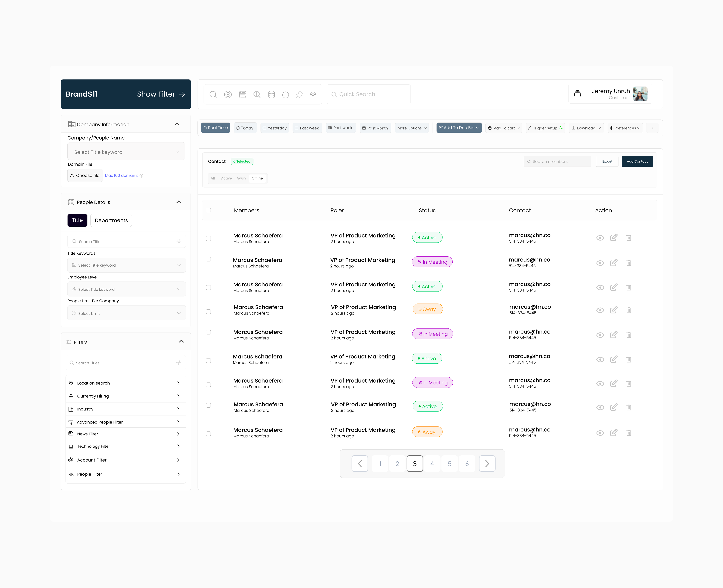This screenshot has width=723, height=588.
Task: Click the pin icon in the top toolbar
Action: (x=300, y=94)
